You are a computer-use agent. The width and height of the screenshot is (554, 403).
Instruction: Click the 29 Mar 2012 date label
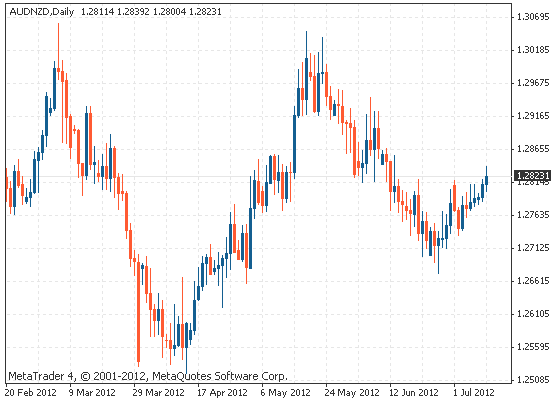click(x=158, y=393)
